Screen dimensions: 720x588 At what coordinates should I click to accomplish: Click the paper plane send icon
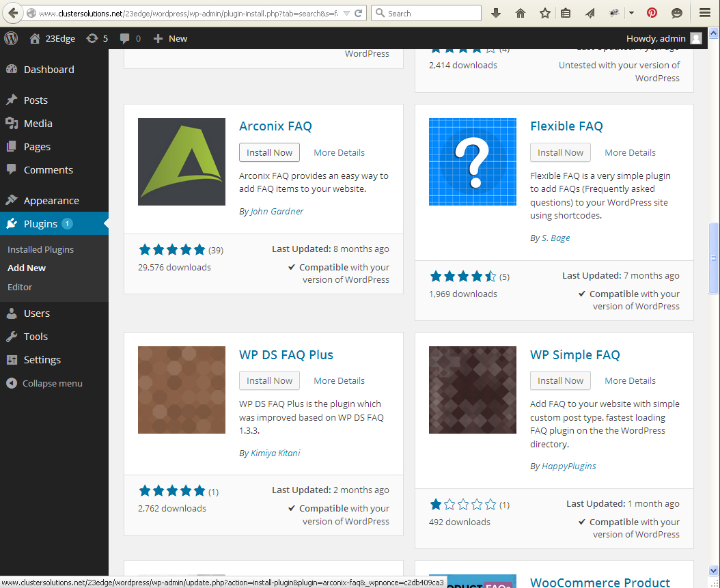click(x=590, y=13)
